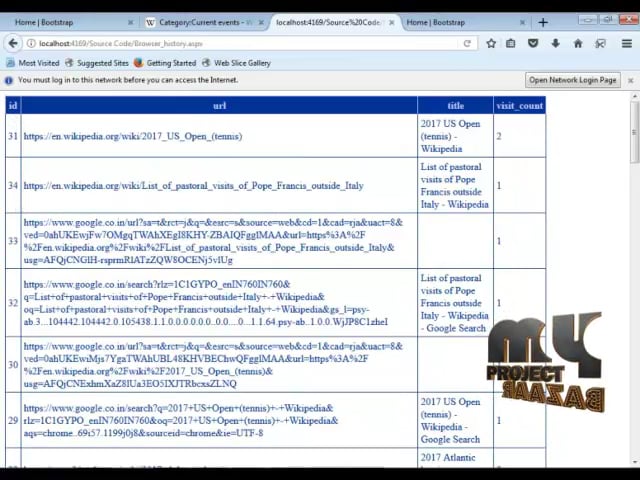Go to home page icon
This screenshot has height=480, width=640.
(578, 43)
